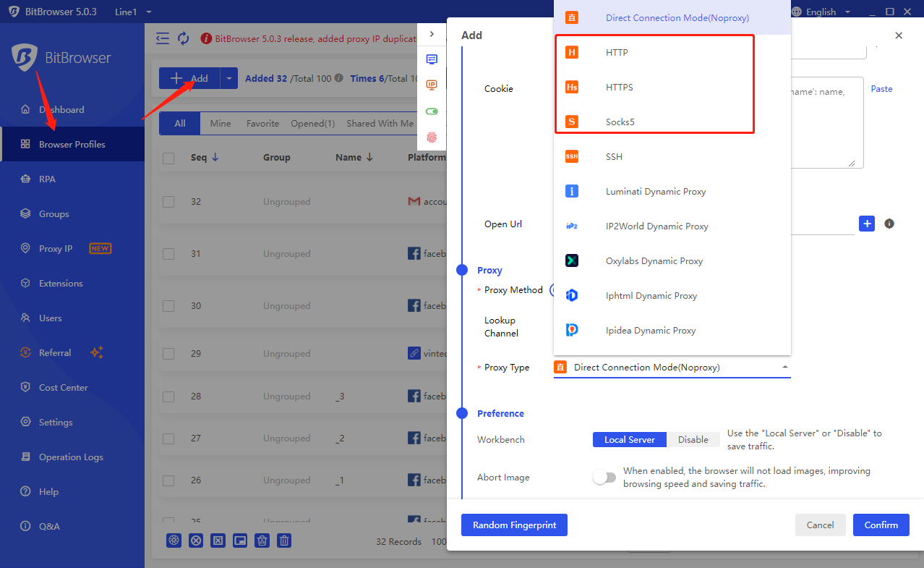Click the Random Fingerprint button
Image resolution: width=924 pixels, height=568 pixels.
pos(514,525)
